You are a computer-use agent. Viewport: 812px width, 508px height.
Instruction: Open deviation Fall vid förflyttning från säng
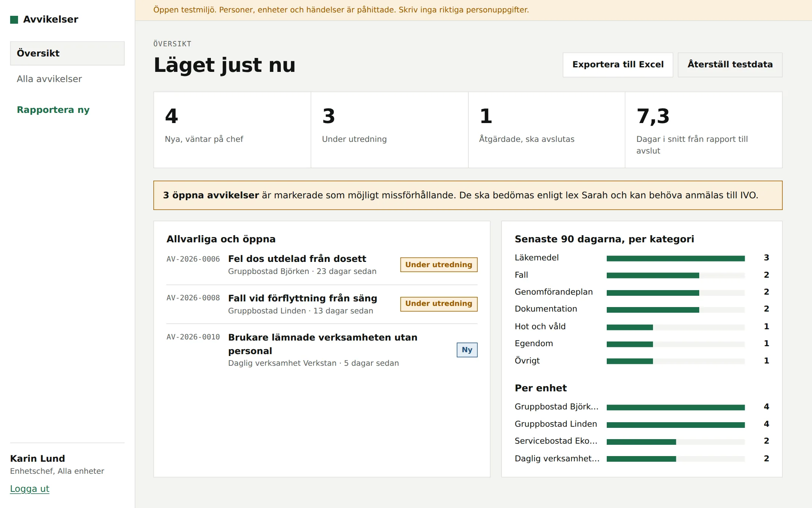pyautogui.click(x=303, y=298)
